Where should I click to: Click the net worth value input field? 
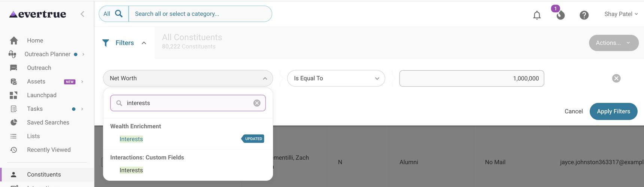click(471, 78)
